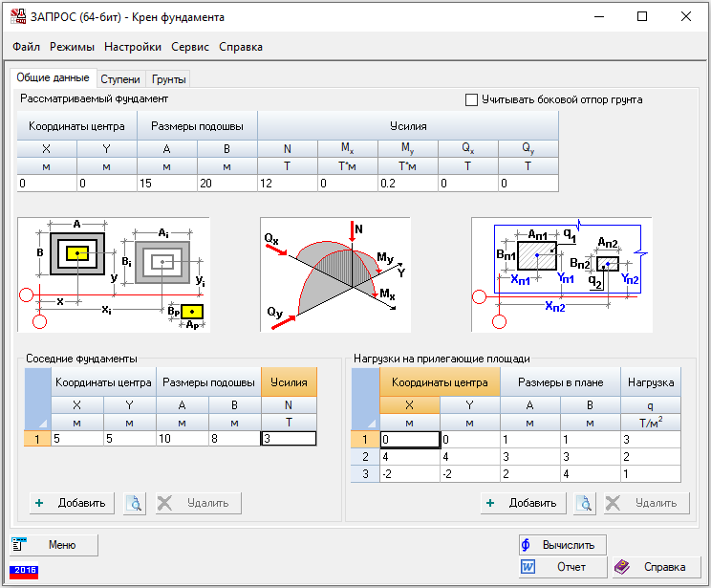The height and width of the screenshot is (588, 711).
Task: Add a row to Соседние фундаменты table
Action: coord(73,503)
